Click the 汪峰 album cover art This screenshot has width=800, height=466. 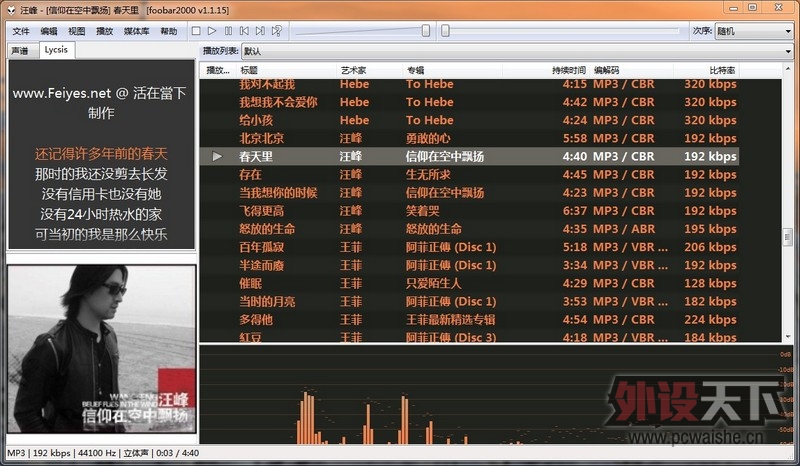[x=102, y=349]
